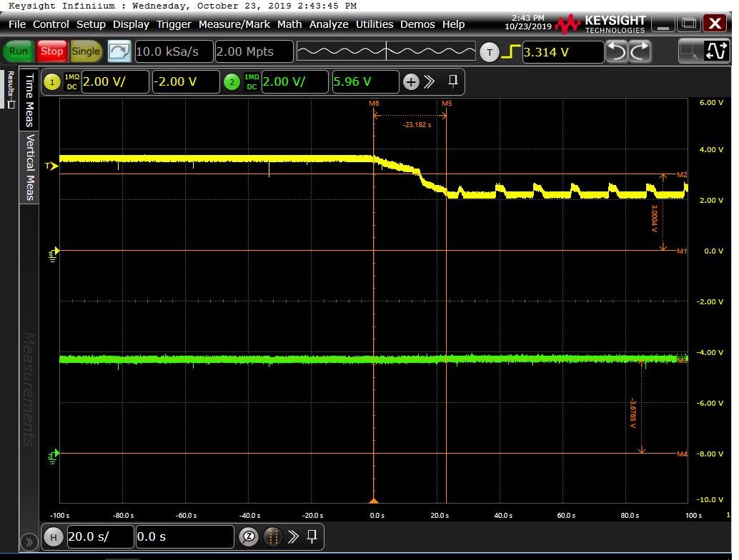Image resolution: width=739 pixels, height=560 pixels.
Task: Open the Control menu
Action: pyautogui.click(x=51, y=24)
